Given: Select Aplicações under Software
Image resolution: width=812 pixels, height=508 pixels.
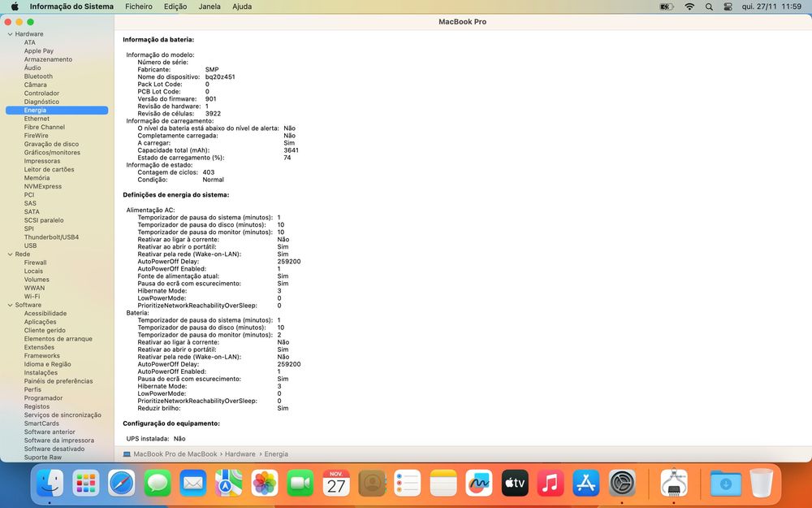Looking at the screenshot, I should click(40, 322).
